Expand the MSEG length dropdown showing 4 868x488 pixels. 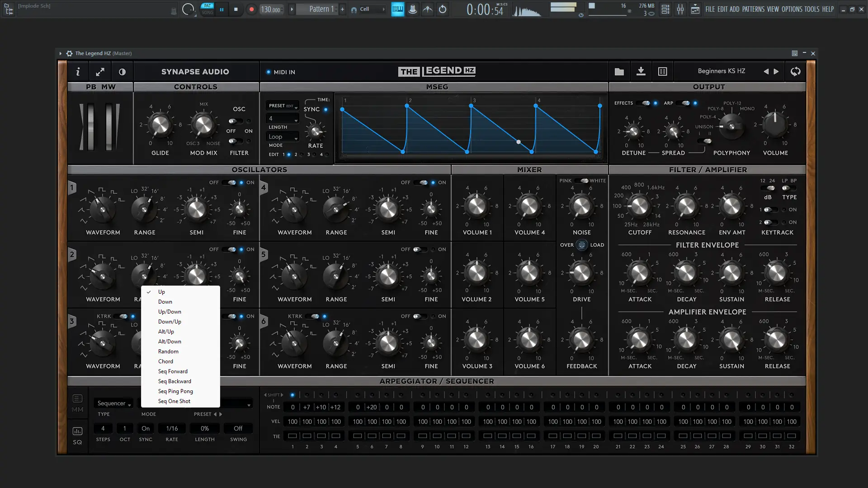point(283,118)
